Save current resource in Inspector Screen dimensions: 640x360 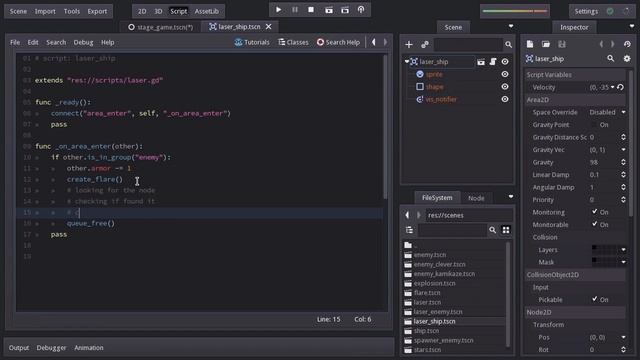coord(562,44)
